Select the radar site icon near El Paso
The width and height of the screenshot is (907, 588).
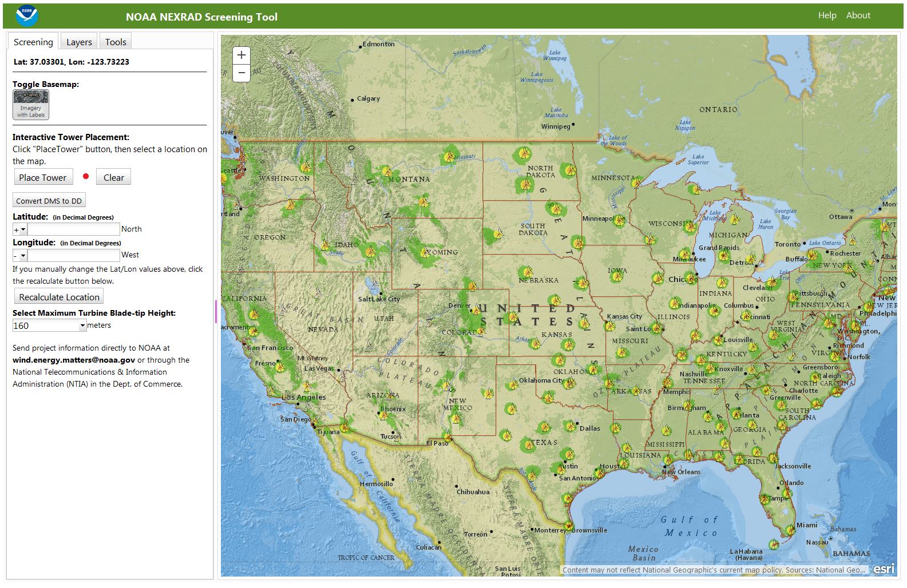[x=447, y=438]
